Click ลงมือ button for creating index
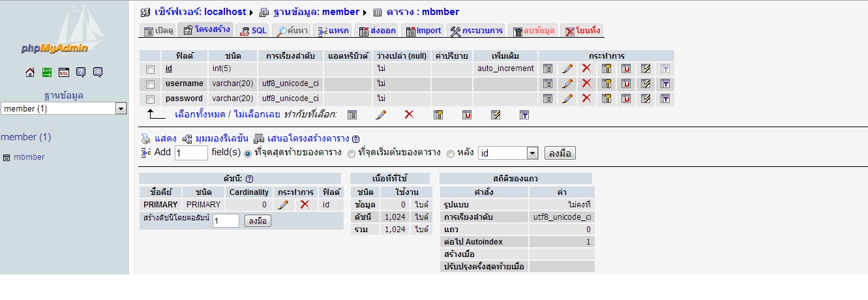Viewport: 868px width, 300px height. click(258, 221)
